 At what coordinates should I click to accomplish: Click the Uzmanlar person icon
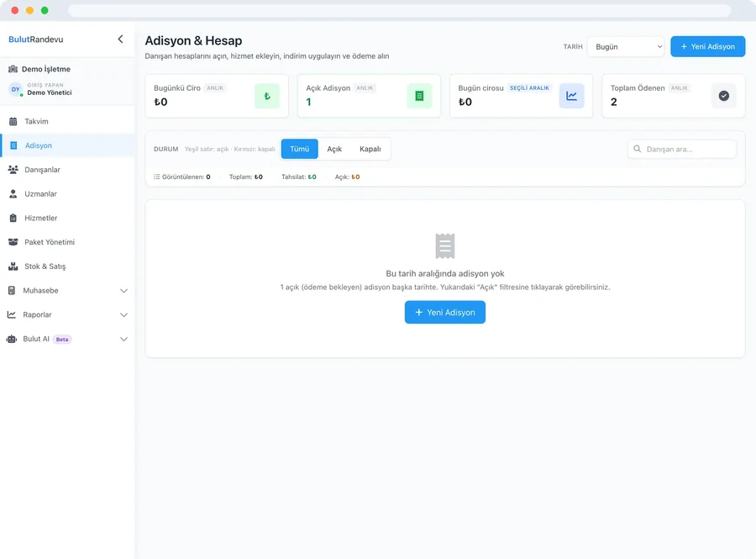pos(13,194)
